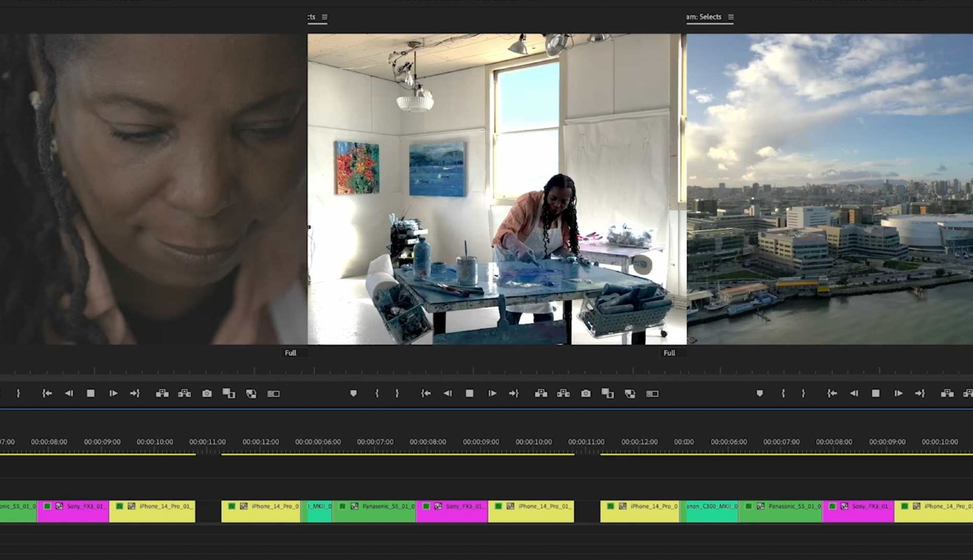973x560 pixels.
Task: Click the Lift button in the middle monitor
Action: tap(541, 394)
